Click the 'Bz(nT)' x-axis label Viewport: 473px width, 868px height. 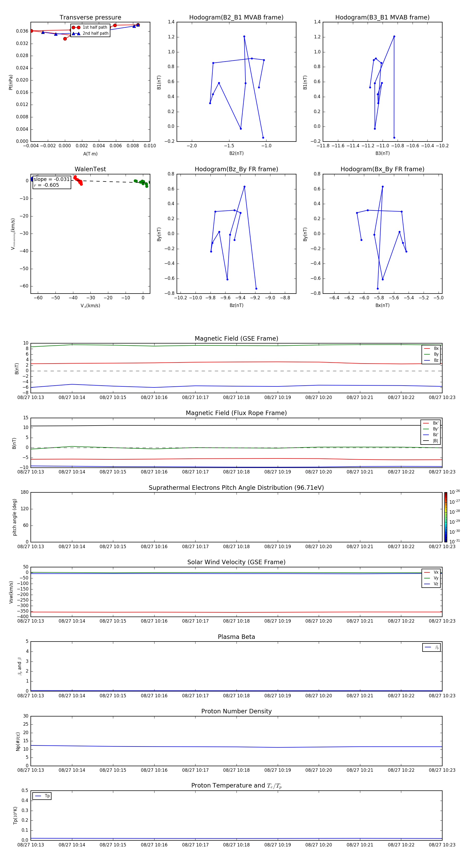(x=236, y=305)
